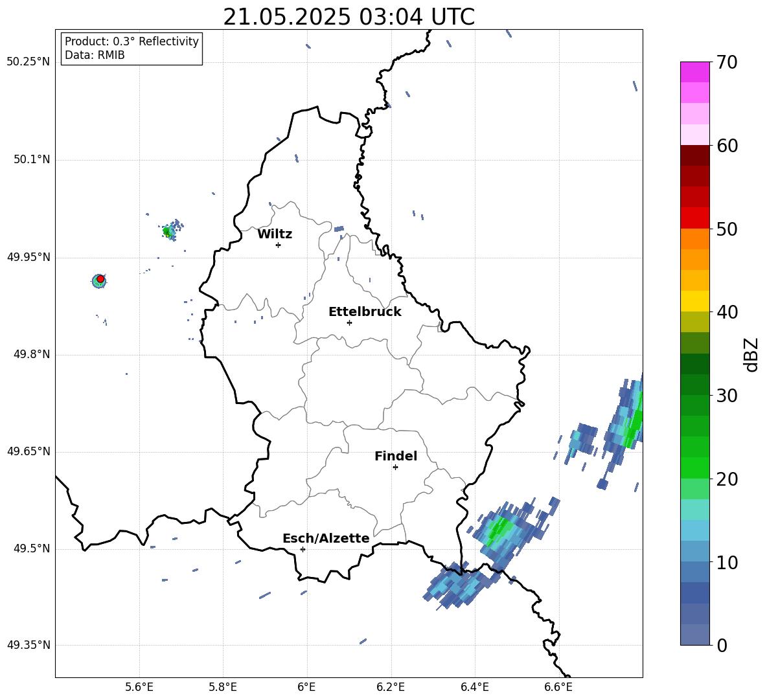Click the colorbar tick label 70
The image size is (767, 700).
coord(727,63)
